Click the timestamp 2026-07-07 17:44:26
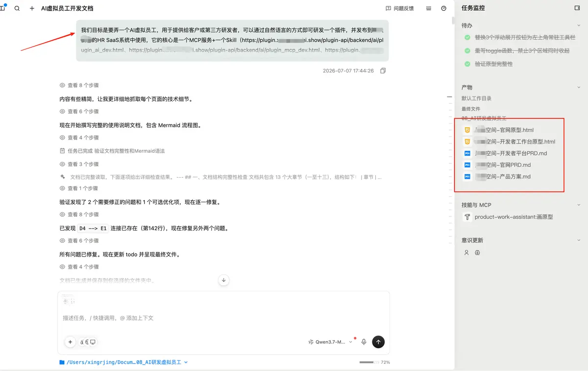Screen dimensions: 588x371 pyautogui.click(x=348, y=71)
